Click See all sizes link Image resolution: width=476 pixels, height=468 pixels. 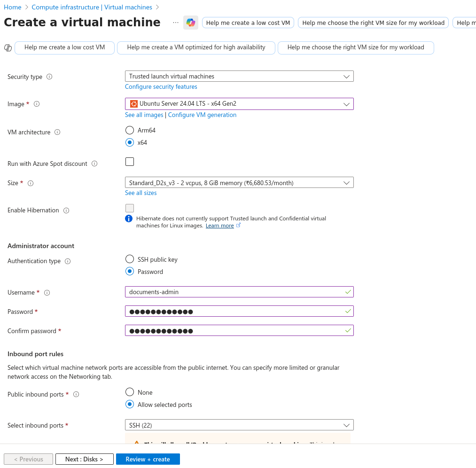point(141,193)
